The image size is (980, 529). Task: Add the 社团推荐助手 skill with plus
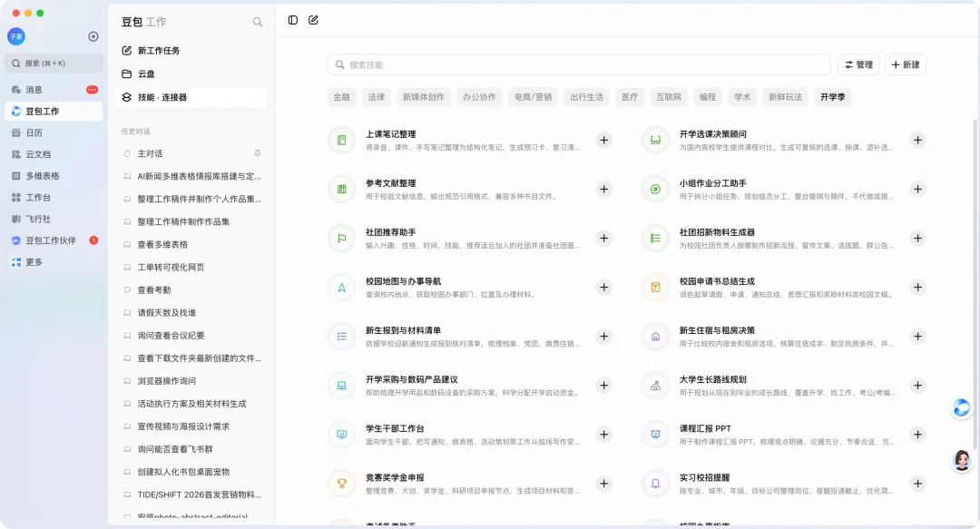[603, 239]
